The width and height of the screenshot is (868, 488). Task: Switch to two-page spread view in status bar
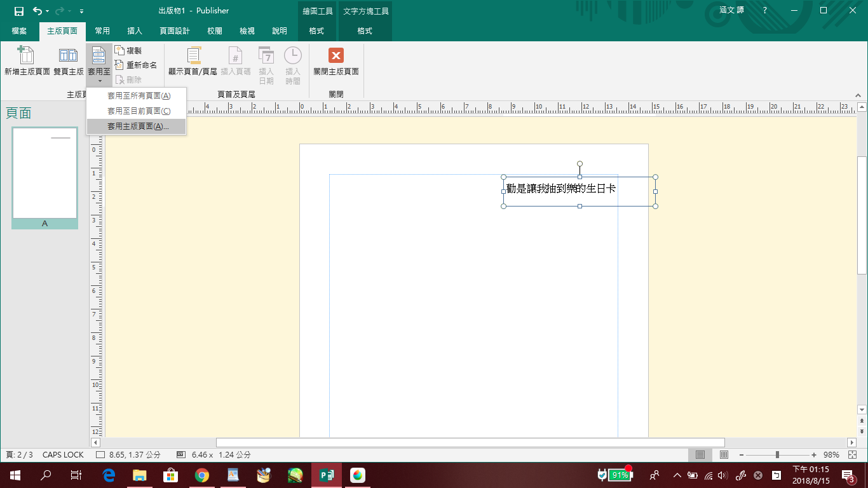724,455
